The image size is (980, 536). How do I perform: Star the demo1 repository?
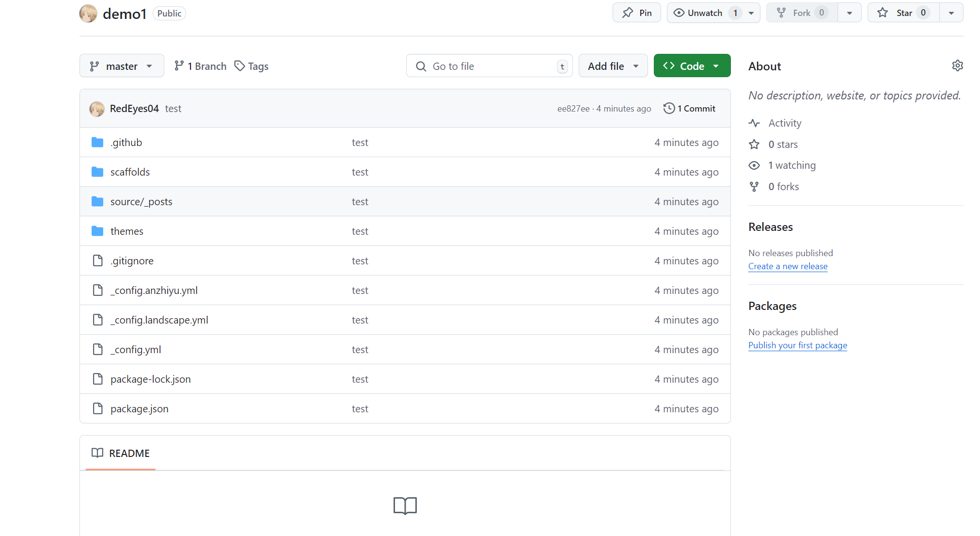(x=903, y=13)
